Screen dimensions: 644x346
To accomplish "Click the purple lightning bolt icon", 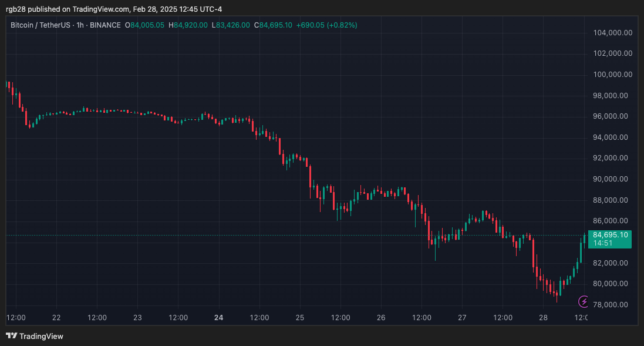I will pos(584,302).
